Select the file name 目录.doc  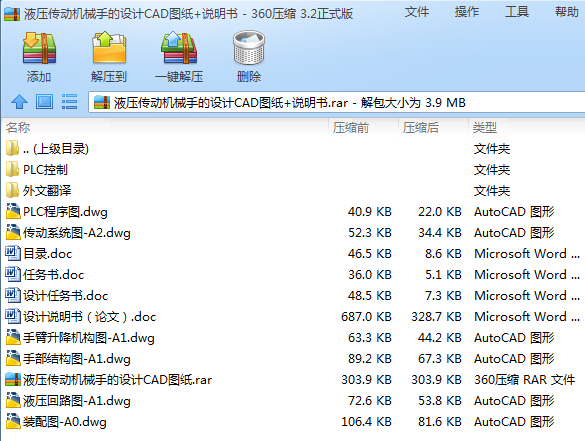(47, 254)
